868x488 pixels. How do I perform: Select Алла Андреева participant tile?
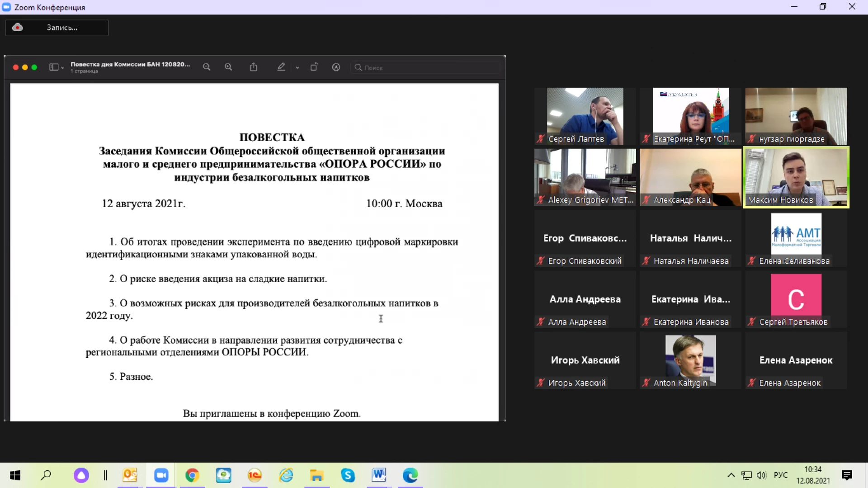[x=585, y=299]
